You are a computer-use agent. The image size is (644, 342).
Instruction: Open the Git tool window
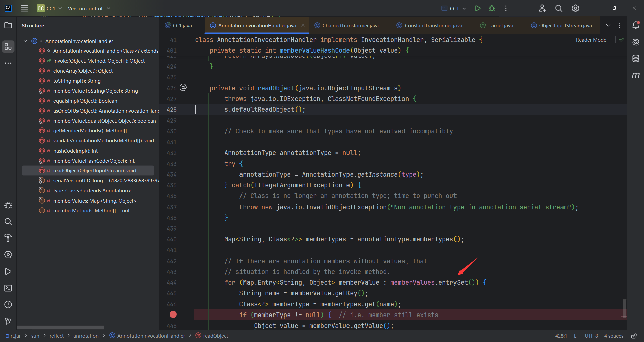(x=8, y=321)
